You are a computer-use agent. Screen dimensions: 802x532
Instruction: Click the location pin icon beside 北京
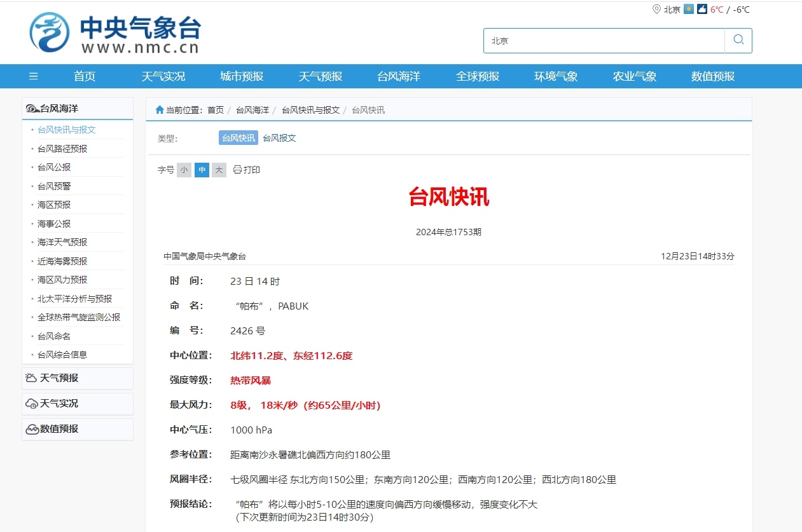(x=656, y=10)
